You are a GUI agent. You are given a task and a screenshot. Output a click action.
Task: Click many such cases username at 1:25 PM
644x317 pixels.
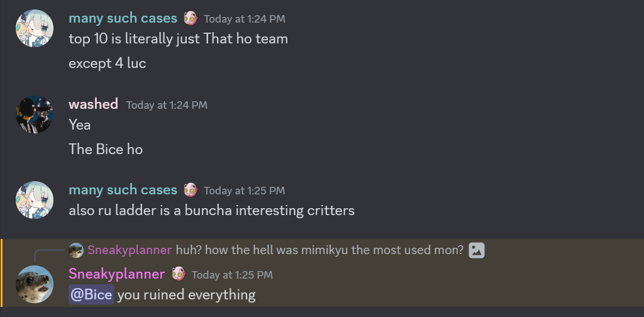(x=123, y=190)
